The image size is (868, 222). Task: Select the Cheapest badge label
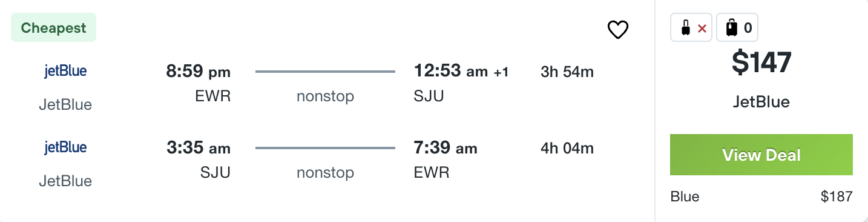pyautogui.click(x=53, y=28)
